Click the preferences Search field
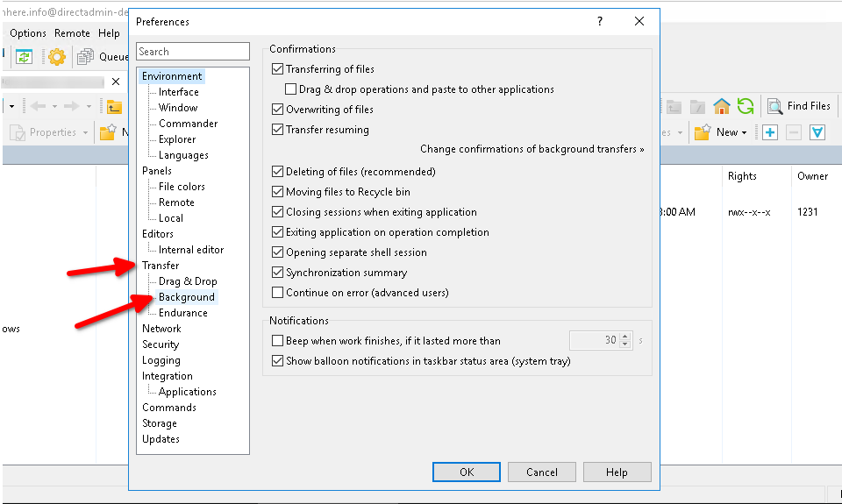Screen dimensions: 842x504 193,52
